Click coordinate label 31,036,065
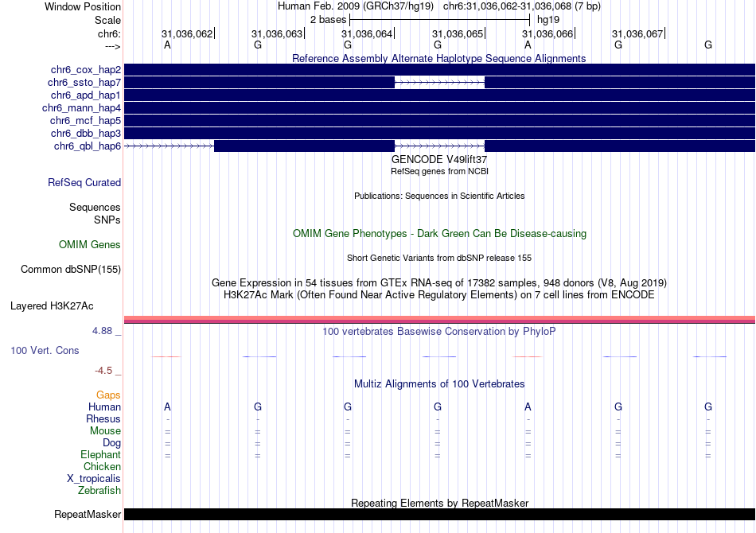This screenshot has width=756, height=533. point(458,33)
